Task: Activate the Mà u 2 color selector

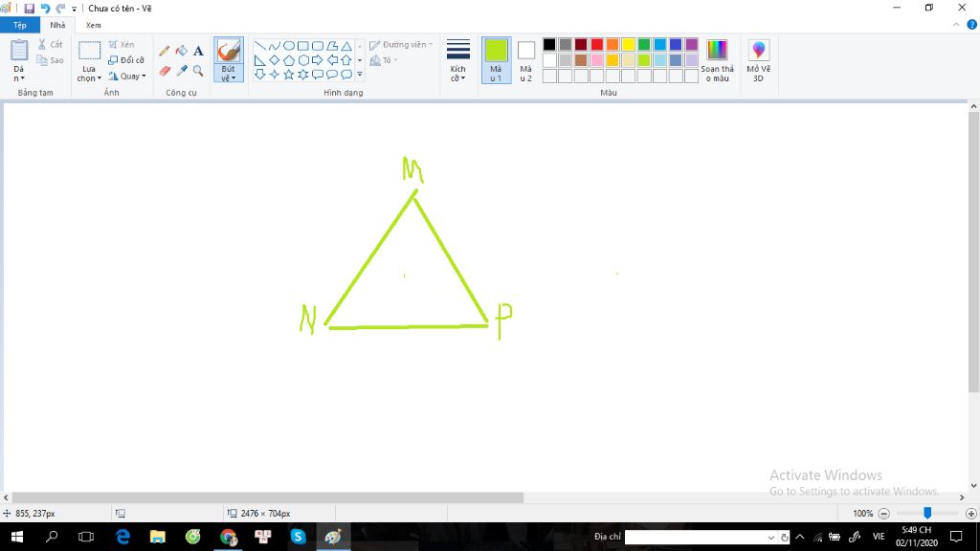Action: point(526,60)
